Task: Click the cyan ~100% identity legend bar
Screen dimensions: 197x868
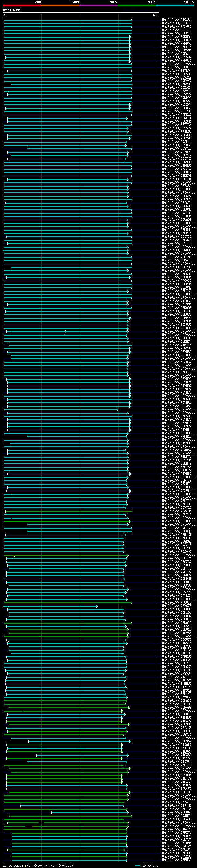Action: [x=175, y=6]
